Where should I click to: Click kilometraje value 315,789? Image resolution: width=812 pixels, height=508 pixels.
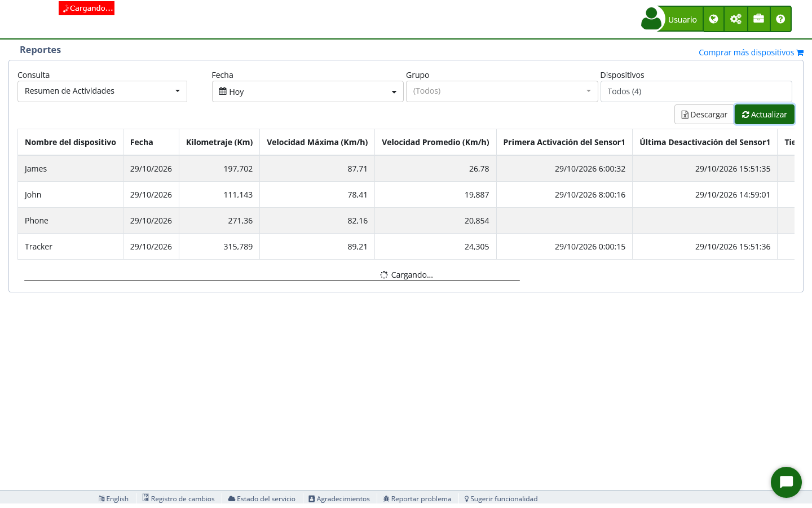[x=238, y=247]
